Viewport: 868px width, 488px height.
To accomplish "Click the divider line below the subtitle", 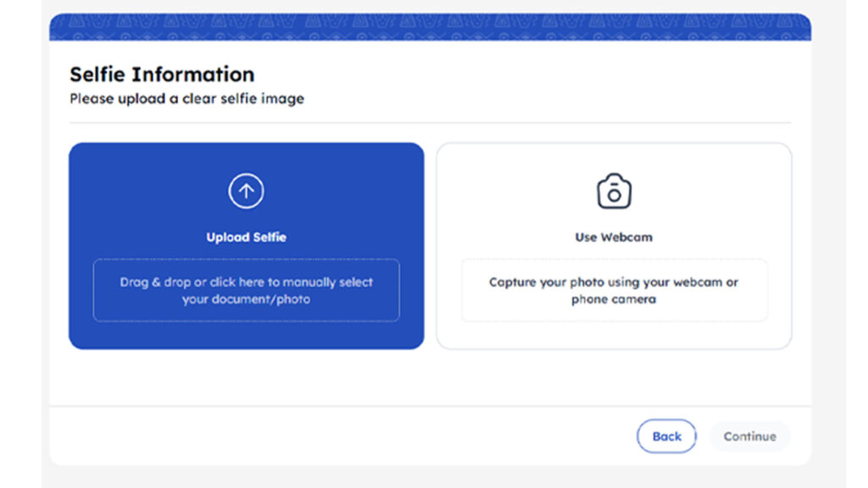I will (430, 122).
